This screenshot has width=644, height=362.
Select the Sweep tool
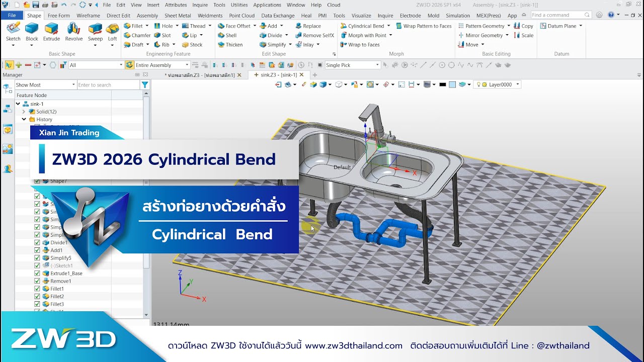95,31
